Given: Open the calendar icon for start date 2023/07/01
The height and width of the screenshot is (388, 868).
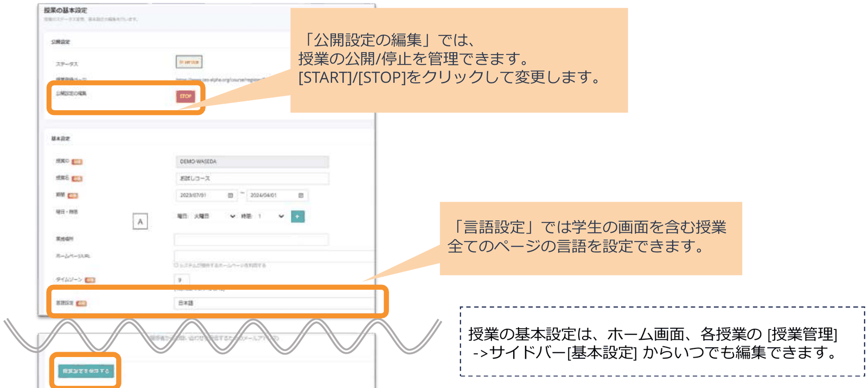Looking at the screenshot, I should pyautogui.click(x=231, y=195).
